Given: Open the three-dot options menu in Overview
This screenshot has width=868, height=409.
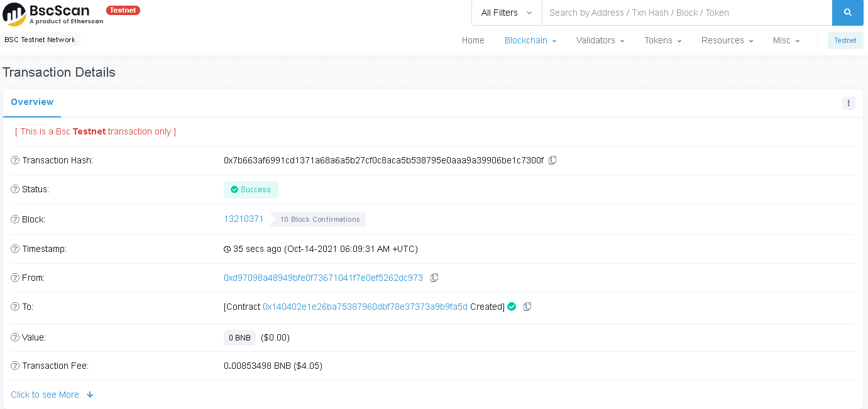Looking at the screenshot, I should (x=849, y=103).
